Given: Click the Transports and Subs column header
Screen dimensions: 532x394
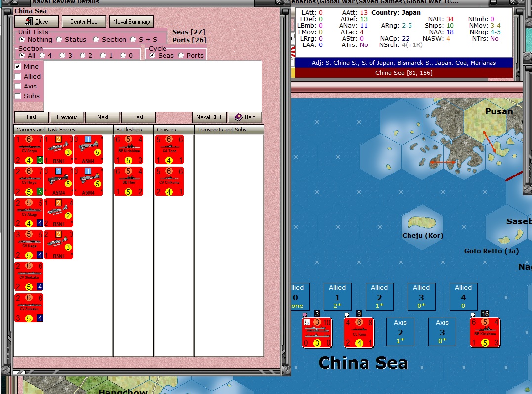Looking at the screenshot, I should tap(229, 130).
